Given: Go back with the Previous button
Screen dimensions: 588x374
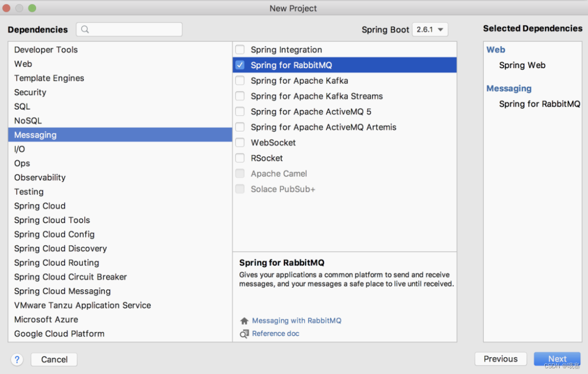Looking at the screenshot, I should (500, 359).
